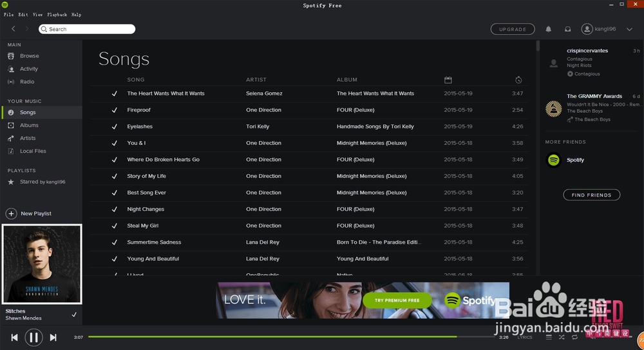This screenshot has height=350, width=644.
Task: Open the Songs library section
Action: pos(28,112)
